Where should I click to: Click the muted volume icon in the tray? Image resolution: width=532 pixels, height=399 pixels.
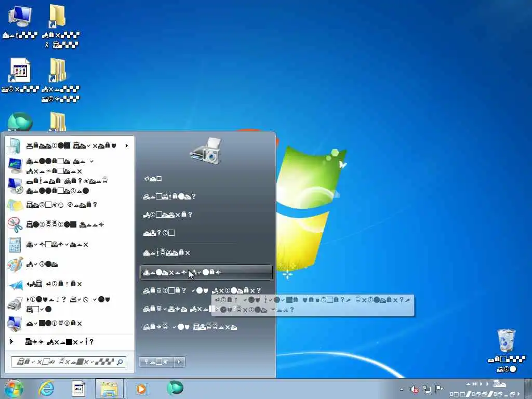click(414, 389)
